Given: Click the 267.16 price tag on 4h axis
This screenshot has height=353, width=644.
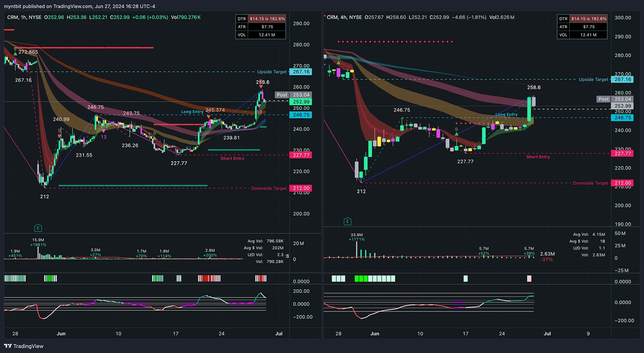Looking at the screenshot, I should pos(622,80).
